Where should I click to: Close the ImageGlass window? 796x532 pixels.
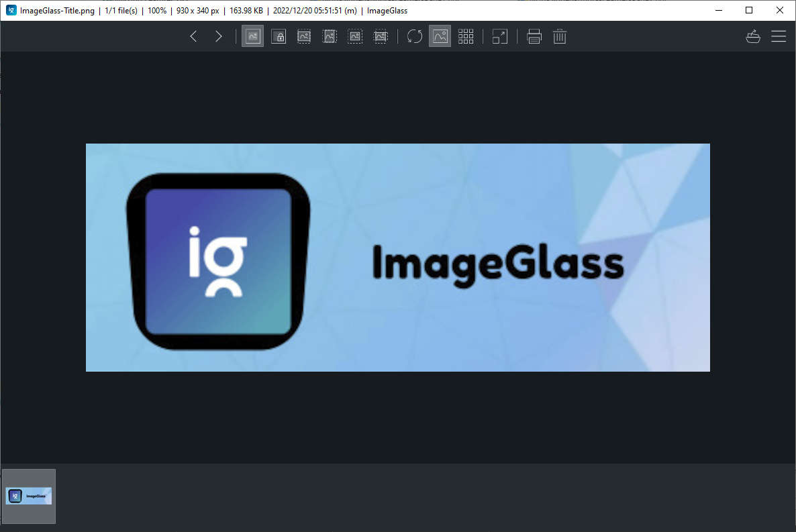tap(780, 10)
